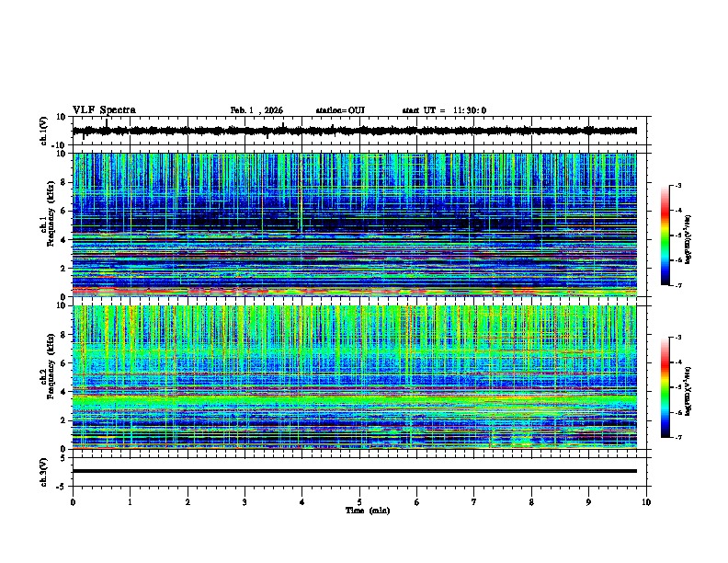Click the 'VLF Spectra' title text

[104, 110]
